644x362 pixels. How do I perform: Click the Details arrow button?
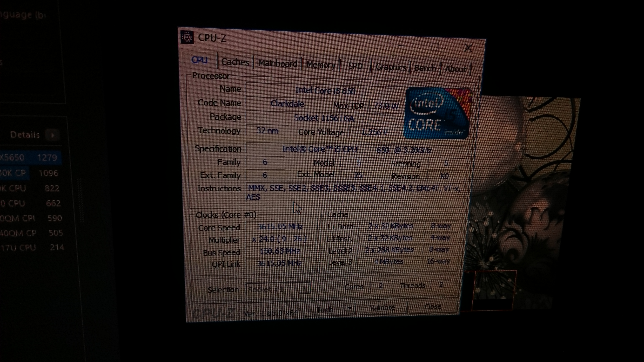coord(53,135)
